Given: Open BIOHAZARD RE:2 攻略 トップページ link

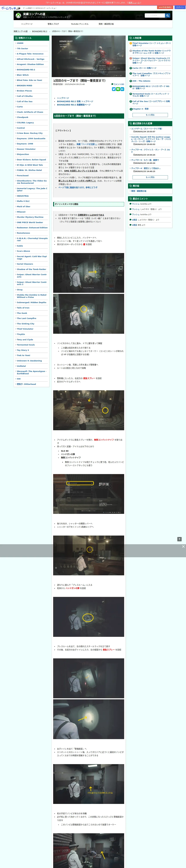Looking at the screenshot, I should (x=75, y=101).
